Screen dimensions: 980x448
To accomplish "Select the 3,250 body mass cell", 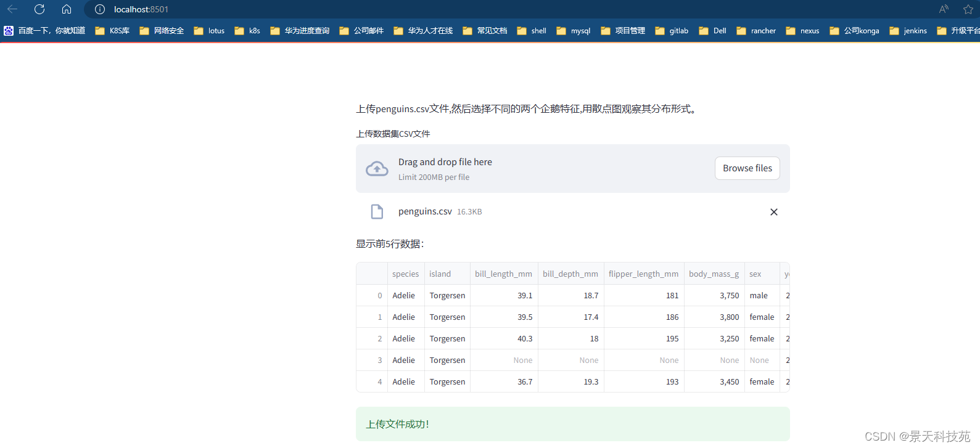I will pyautogui.click(x=714, y=339).
